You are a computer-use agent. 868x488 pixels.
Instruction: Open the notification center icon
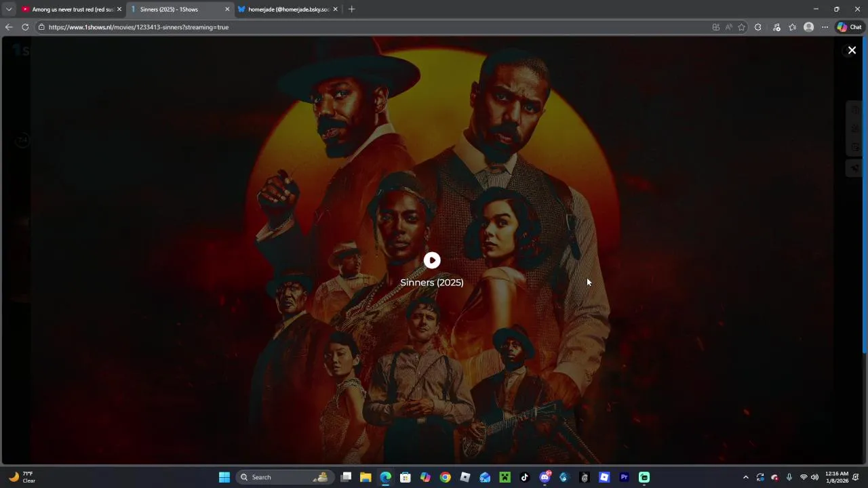pos(856,477)
